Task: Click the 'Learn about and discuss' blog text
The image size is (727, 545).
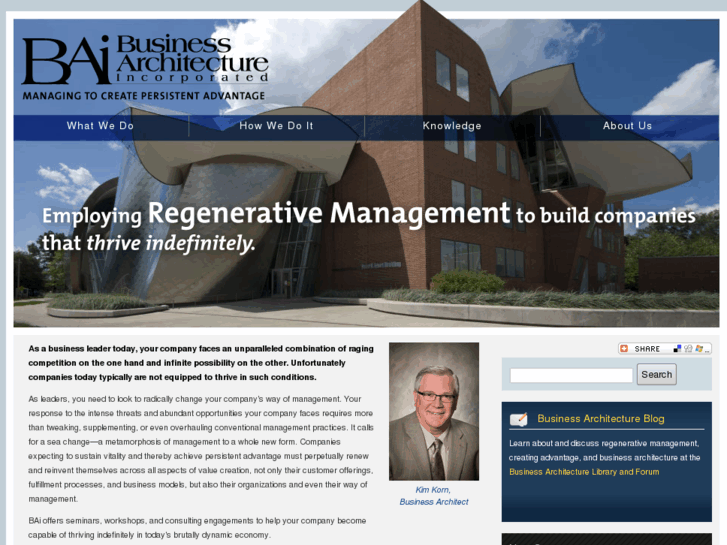Action: pos(604,450)
